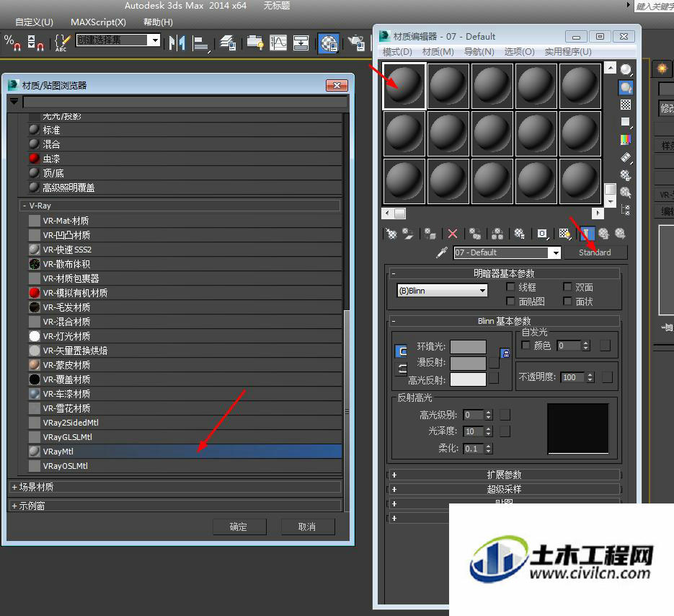Click the Get Material icon
674x616 pixels.
[391, 234]
